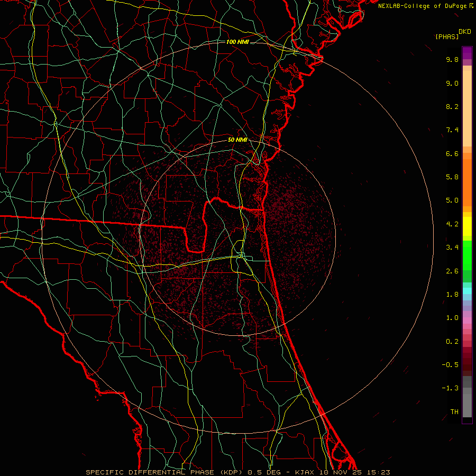
Task: Pick the bright green color bar segment
Action: pos(467,255)
